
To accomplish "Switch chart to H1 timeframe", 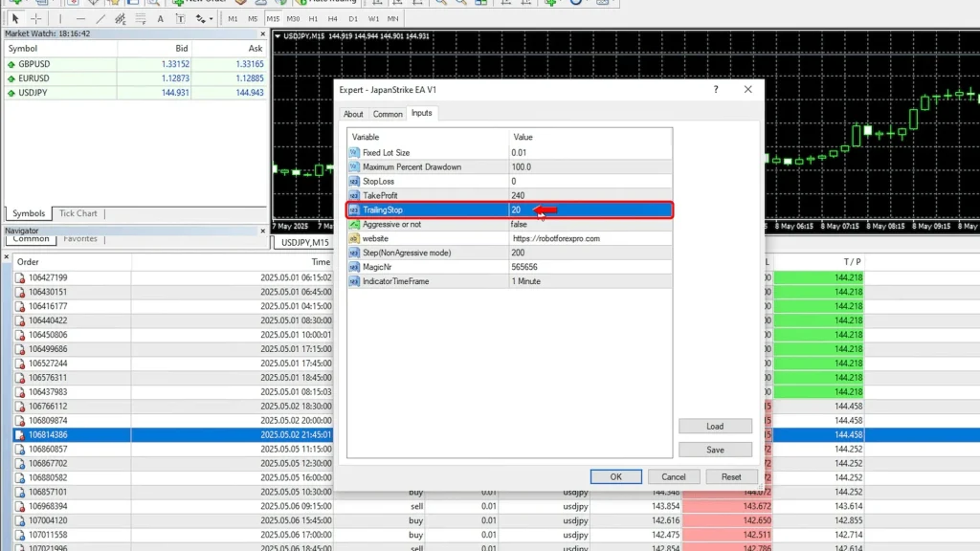I will click(x=313, y=18).
